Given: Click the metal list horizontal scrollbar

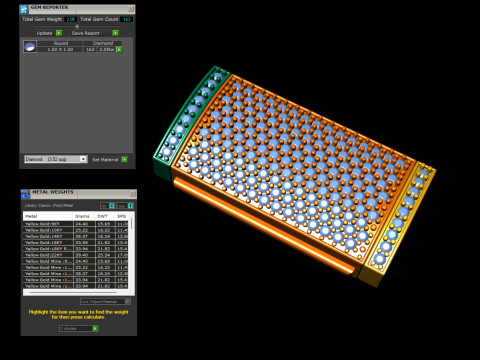Looking at the screenshot, I should point(73,292).
